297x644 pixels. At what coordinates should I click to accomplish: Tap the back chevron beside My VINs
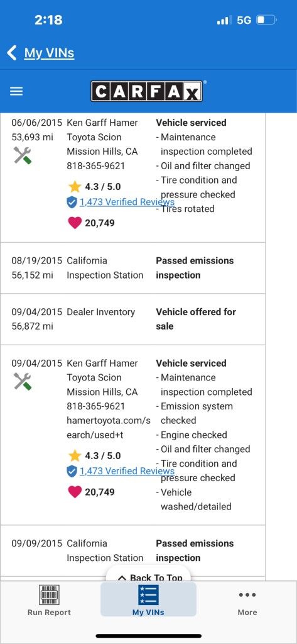[12, 53]
